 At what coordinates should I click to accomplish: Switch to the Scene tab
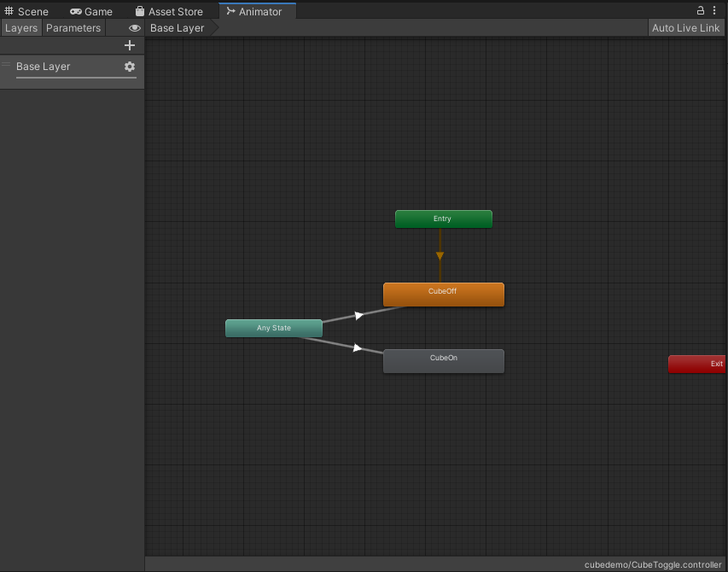(x=26, y=11)
